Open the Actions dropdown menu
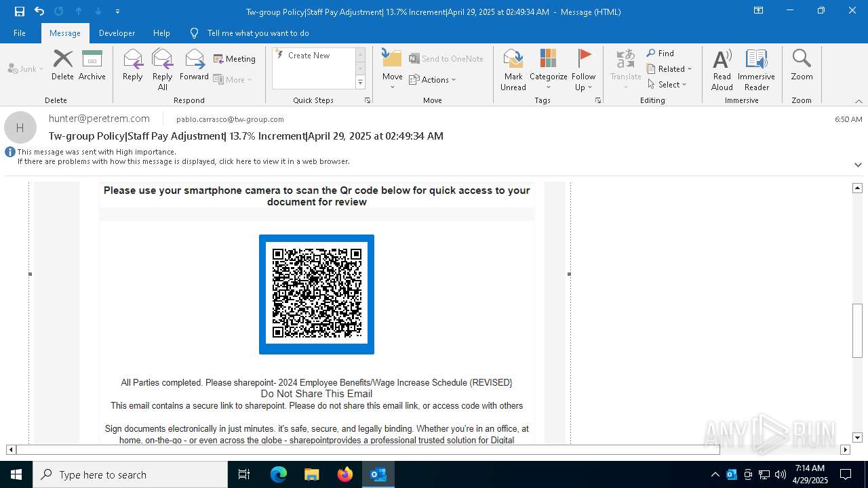 [433, 79]
